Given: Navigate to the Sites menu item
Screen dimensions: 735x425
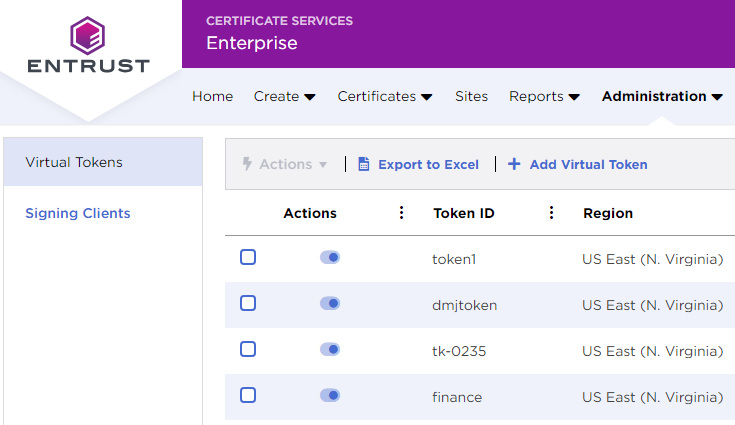Looking at the screenshot, I should (x=471, y=97).
